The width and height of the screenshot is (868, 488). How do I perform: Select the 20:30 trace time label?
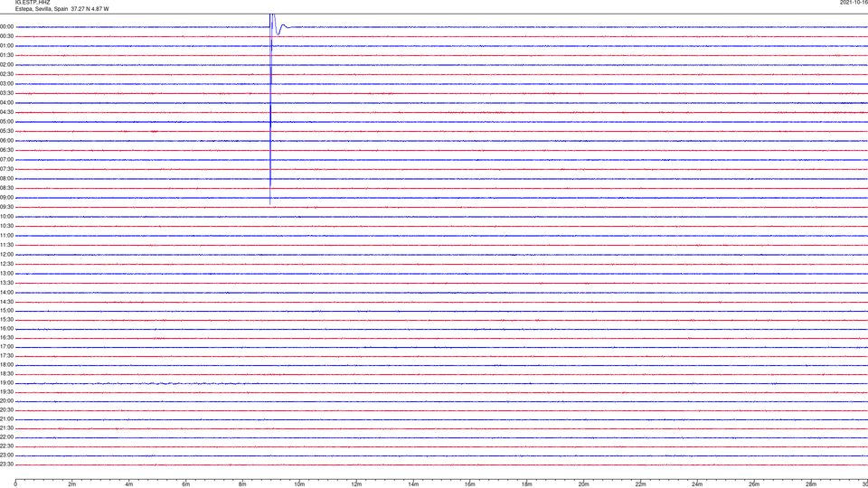[6, 410]
